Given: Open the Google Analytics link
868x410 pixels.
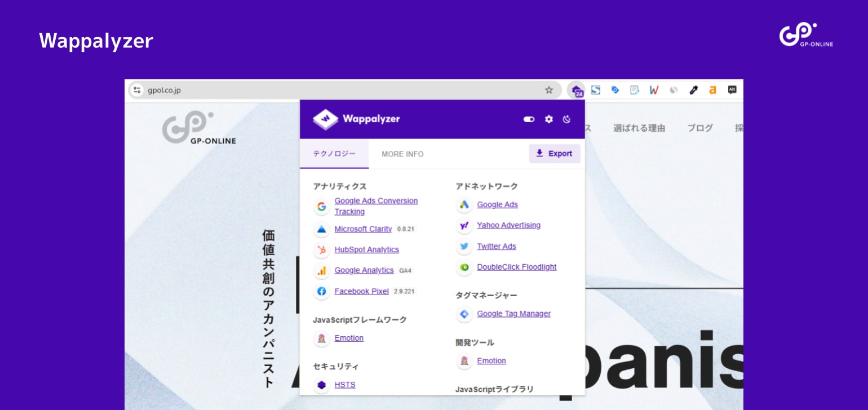Looking at the screenshot, I should coord(364,270).
